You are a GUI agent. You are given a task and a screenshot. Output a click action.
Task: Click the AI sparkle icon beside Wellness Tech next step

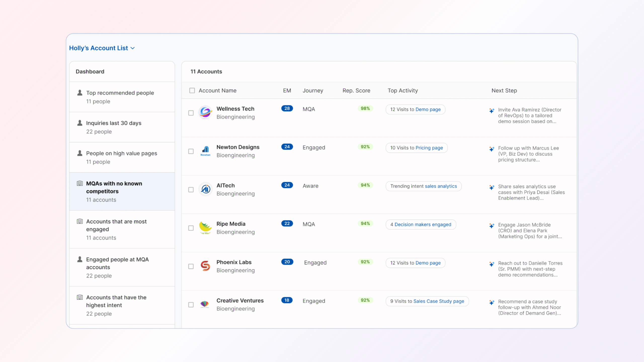(x=492, y=110)
